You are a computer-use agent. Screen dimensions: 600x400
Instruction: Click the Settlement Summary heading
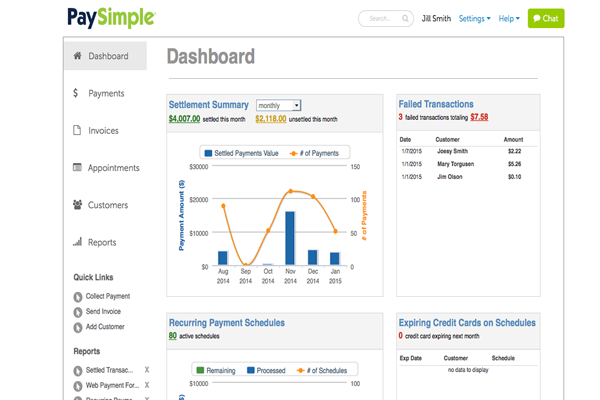click(x=209, y=104)
